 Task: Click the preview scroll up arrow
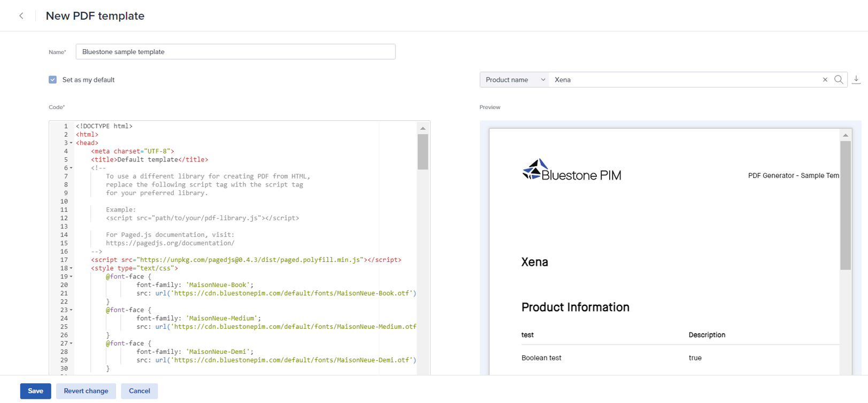845,135
